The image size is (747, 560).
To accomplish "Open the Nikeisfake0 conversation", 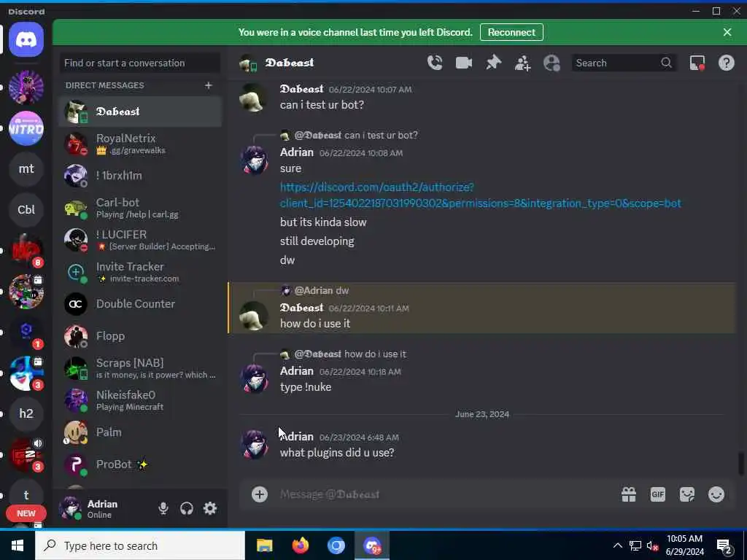I will (140, 400).
